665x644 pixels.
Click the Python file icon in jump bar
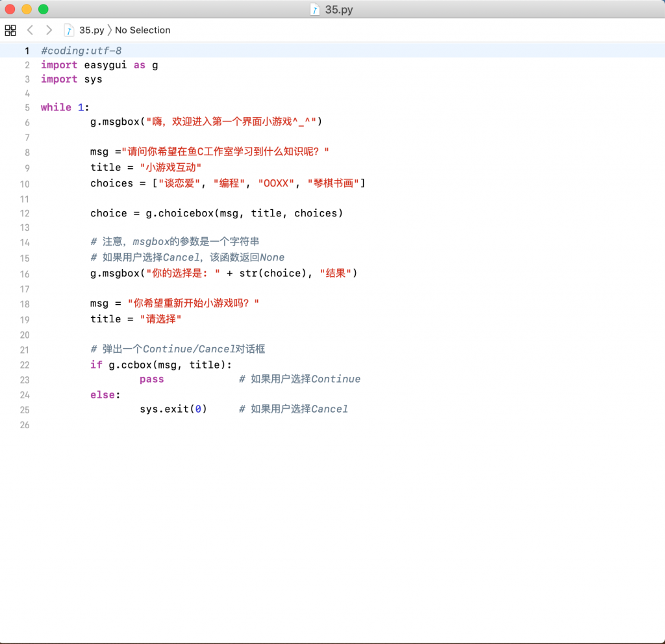(x=69, y=30)
